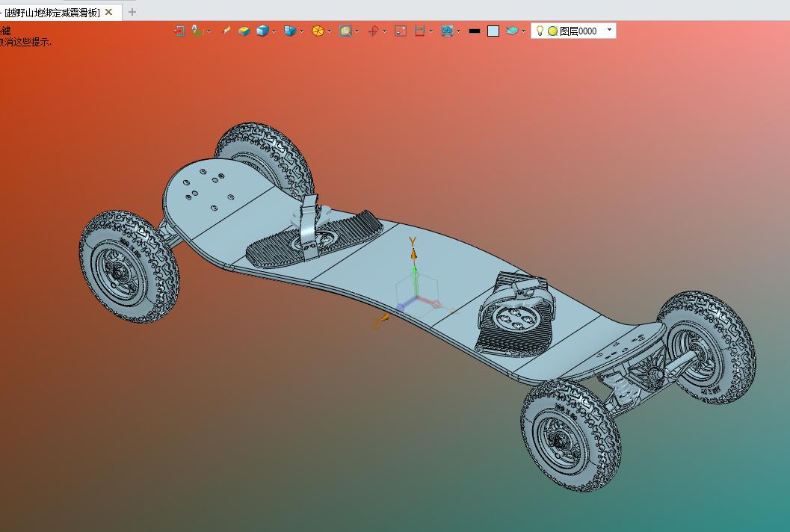Click the teal layer stack icon
Viewport: 790px width, 532px height.
coord(512,31)
